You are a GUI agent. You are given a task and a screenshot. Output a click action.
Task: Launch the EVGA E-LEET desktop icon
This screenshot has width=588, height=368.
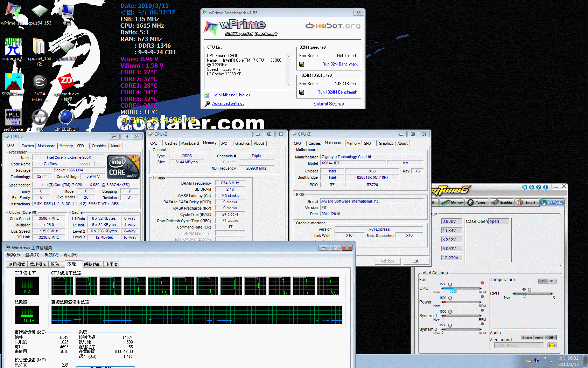pos(40,82)
